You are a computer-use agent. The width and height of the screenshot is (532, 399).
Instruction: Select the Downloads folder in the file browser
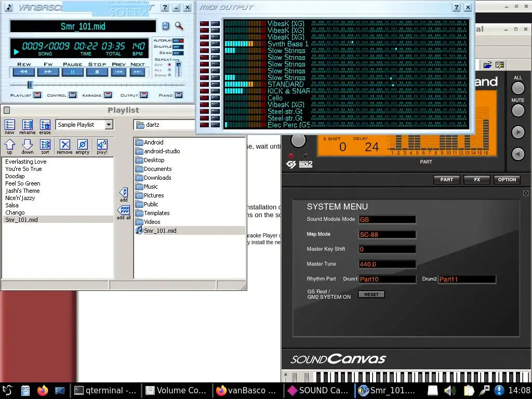tap(157, 178)
